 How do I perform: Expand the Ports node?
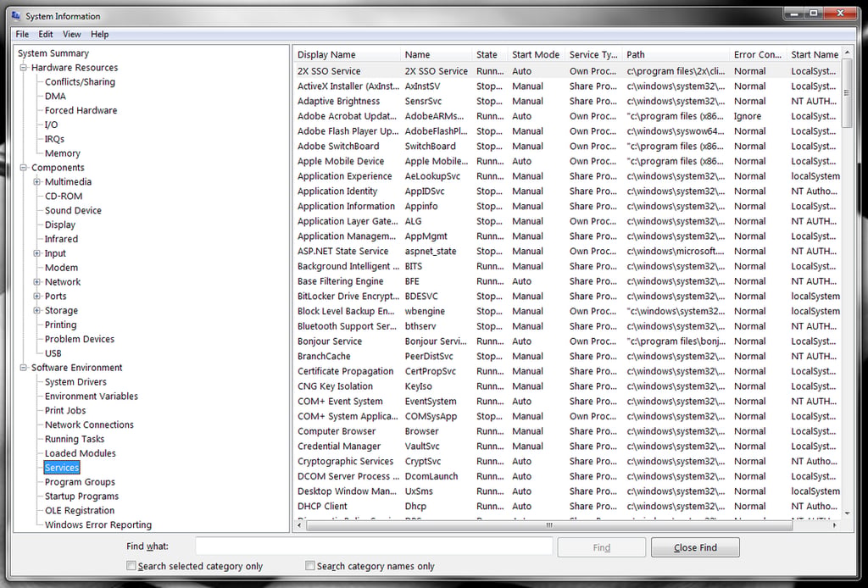click(x=37, y=296)
